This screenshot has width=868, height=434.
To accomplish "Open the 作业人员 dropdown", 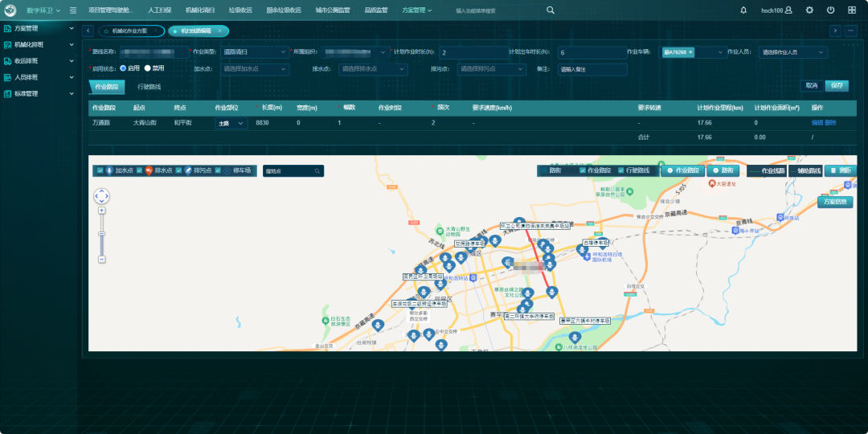I will click(x=793, y=52).
